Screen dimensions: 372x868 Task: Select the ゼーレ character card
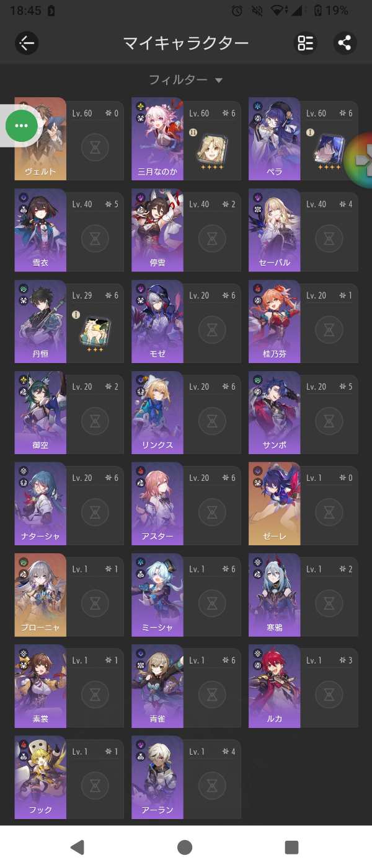(303, 502)
